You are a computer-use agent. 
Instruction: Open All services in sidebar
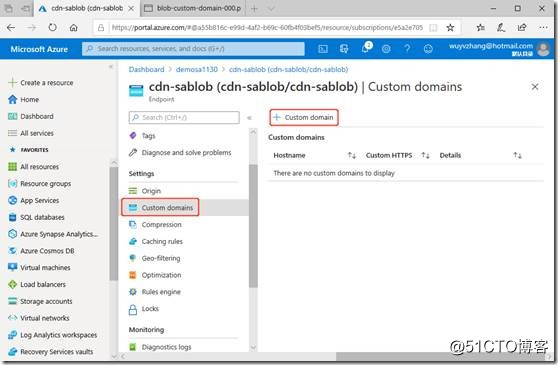coord(31,133)
